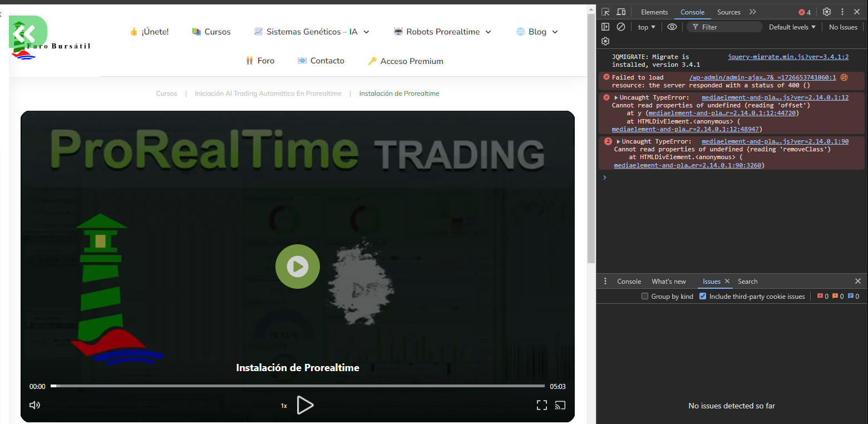
Task: Open the Contacto navigation link
Action: (x=321, y=61)
